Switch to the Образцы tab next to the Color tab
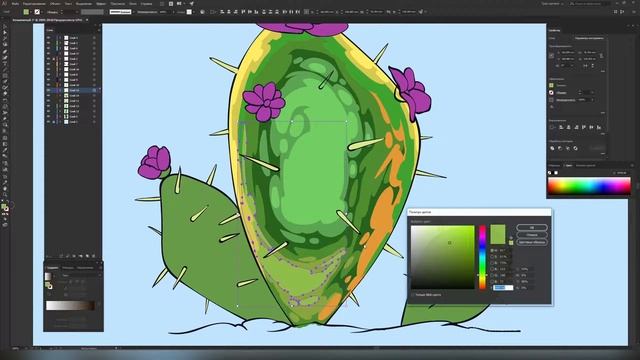640x360 pixels. pos(555,165)
